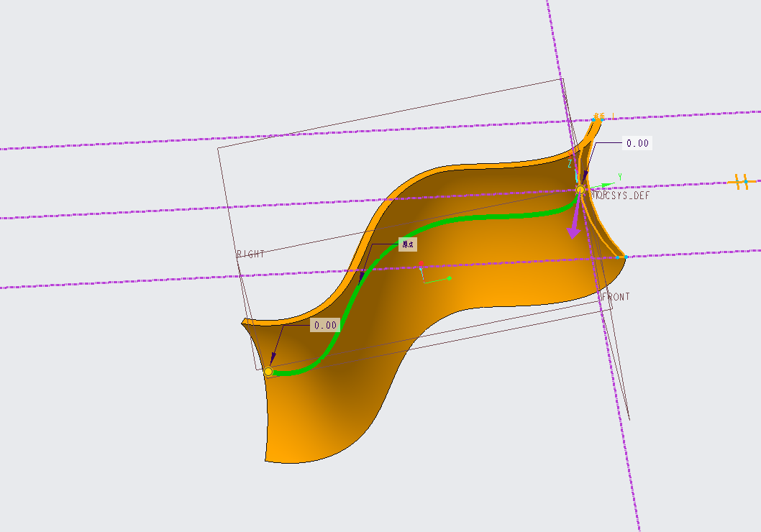Viewport: 761px width, 532px height.
Task: Select the 0.00 dimension near PRT_CSYS_DEF
Action: point(637,143)
